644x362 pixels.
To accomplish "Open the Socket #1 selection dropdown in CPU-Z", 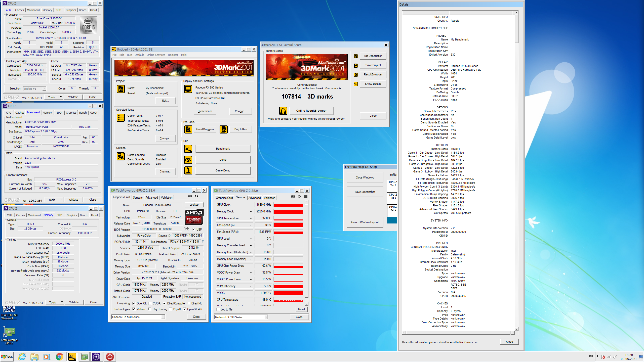I will (x=34, y=88).
